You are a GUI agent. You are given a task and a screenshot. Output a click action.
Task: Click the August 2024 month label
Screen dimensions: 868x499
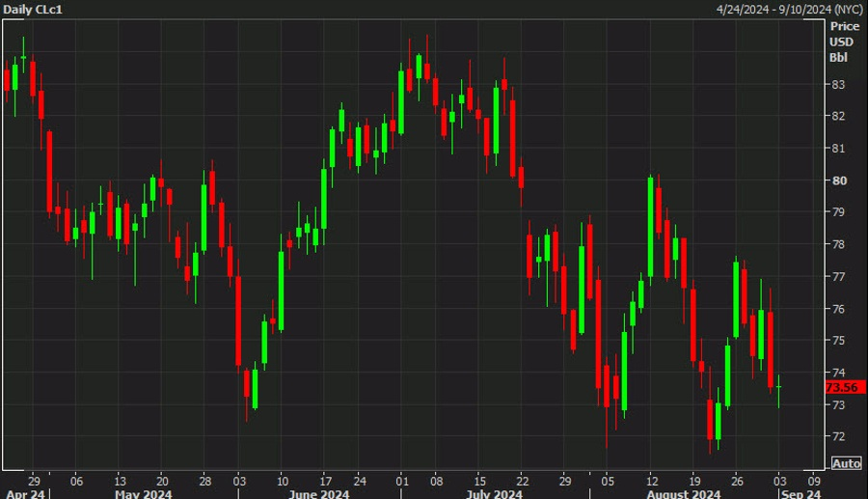684,493
